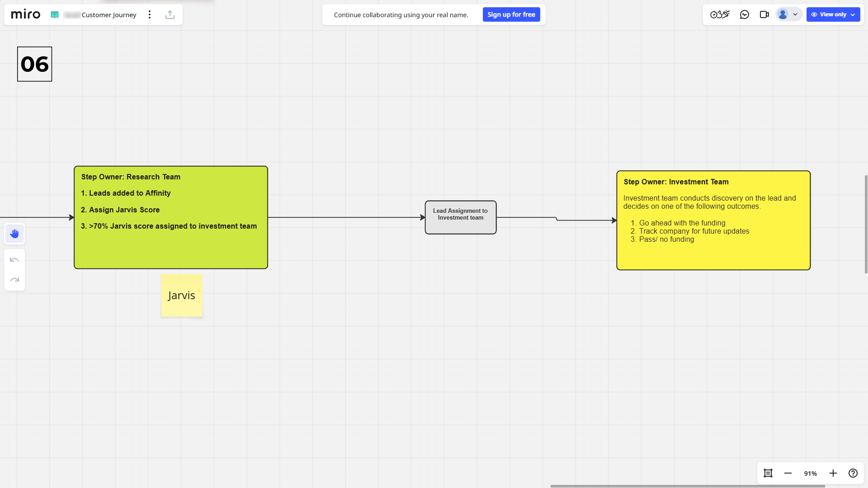This screenshot has height=488, width=868.
Task: Click 'Track company for future updates' item
Action: coord(694,231)
